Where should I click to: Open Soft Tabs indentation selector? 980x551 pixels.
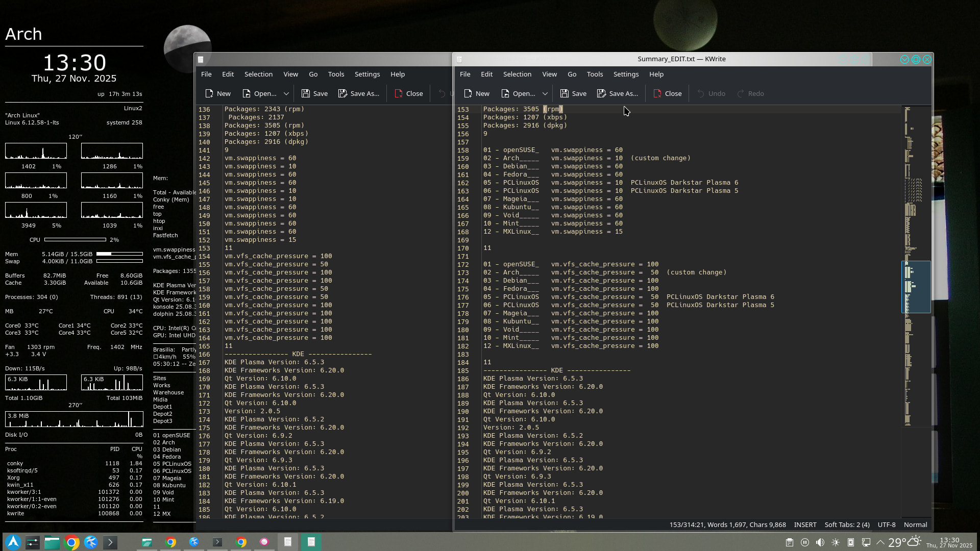[x=847, y=524]
